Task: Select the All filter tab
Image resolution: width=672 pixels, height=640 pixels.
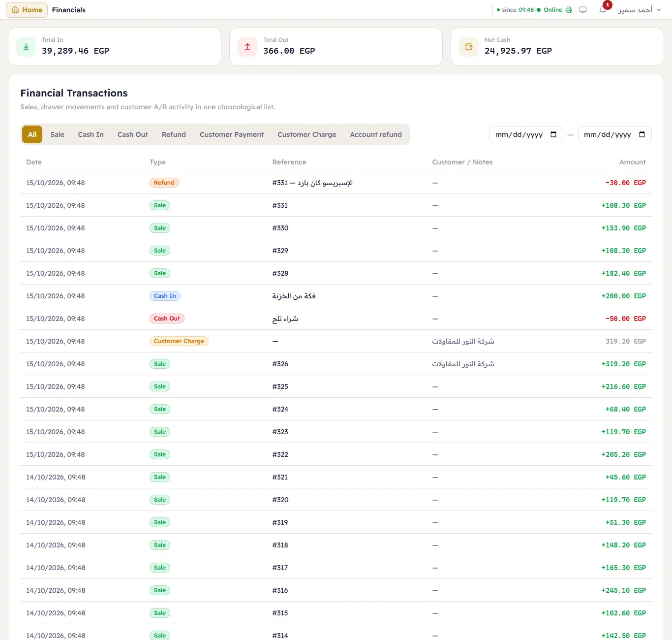Action: (32, 134)
